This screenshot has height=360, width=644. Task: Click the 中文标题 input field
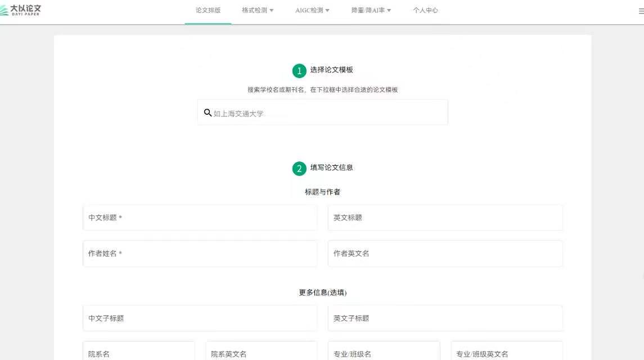pyautogui.click(x=200, y=218)
